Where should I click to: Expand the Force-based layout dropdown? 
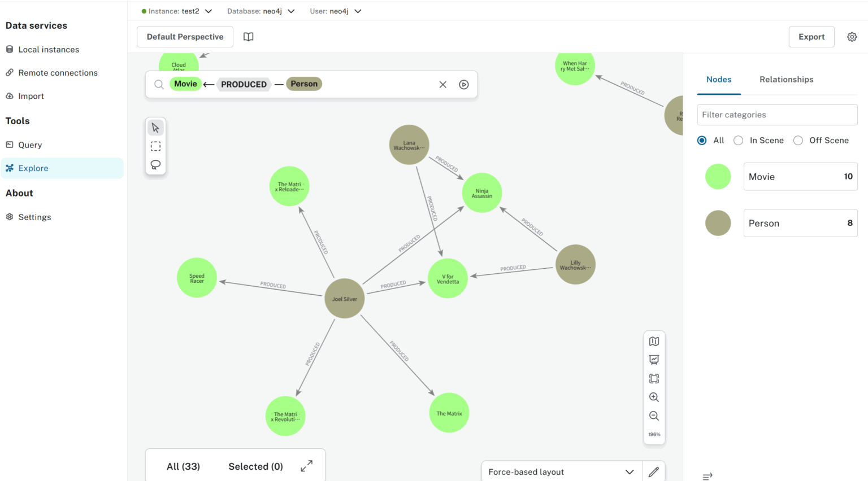point(629,471)
